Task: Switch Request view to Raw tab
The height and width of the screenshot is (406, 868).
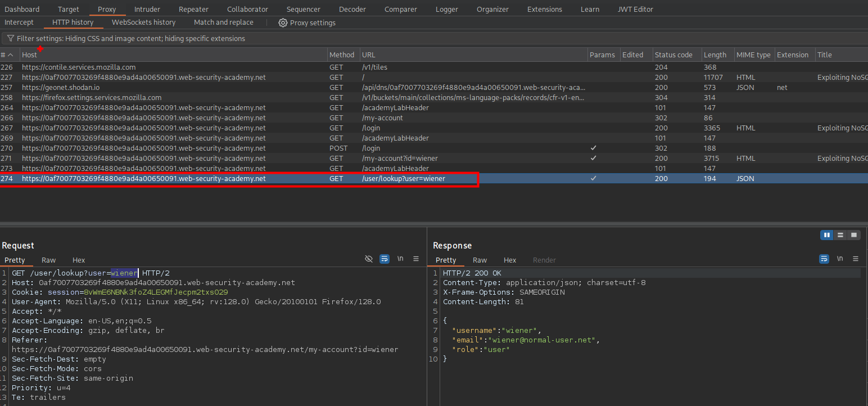Action: coord(49,260)
